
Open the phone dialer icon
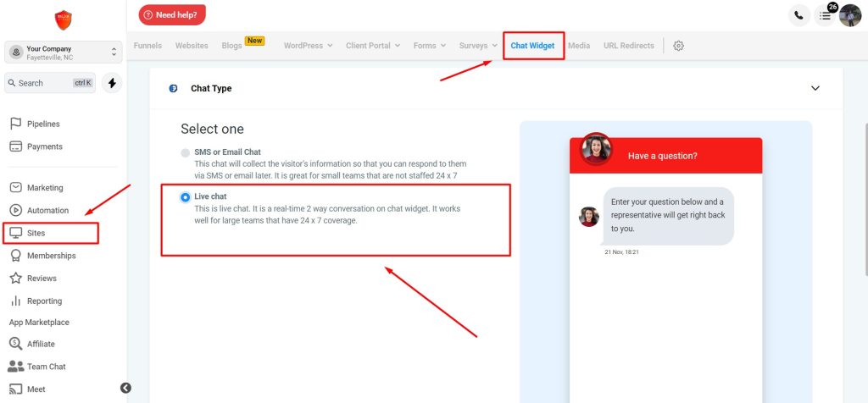point(798,15)
